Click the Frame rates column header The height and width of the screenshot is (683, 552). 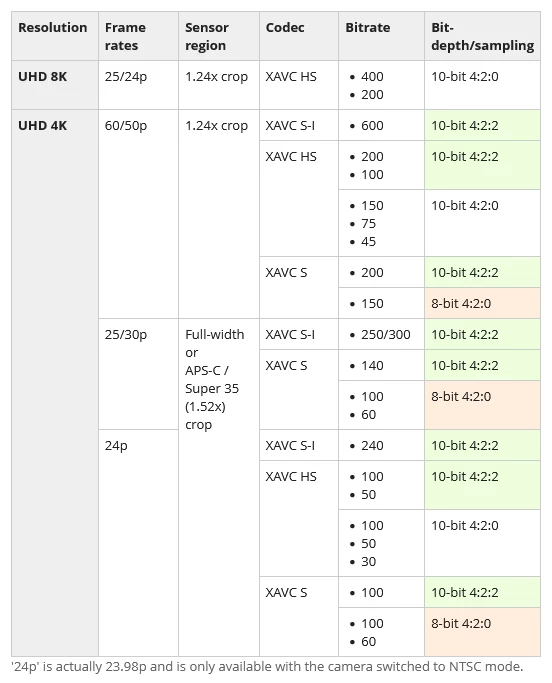[138, 36]
